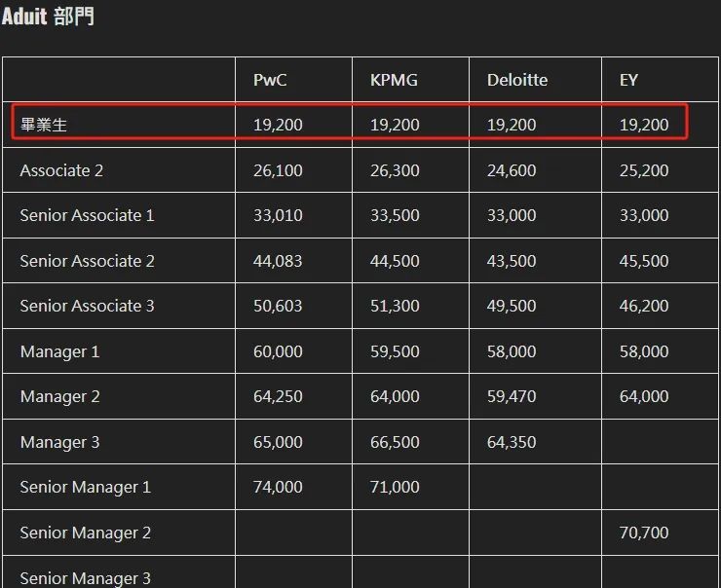Click the Manager 1 row label
Screen dimensions: 721x588
pos(59,351)
